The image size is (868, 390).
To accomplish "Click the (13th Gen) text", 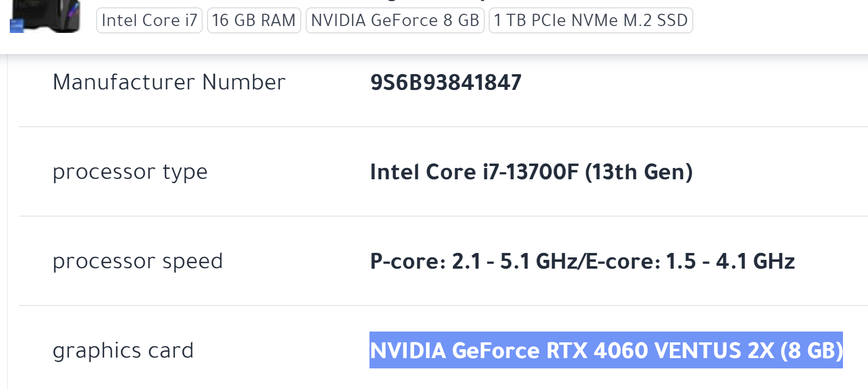I will (x=638, y=172).
